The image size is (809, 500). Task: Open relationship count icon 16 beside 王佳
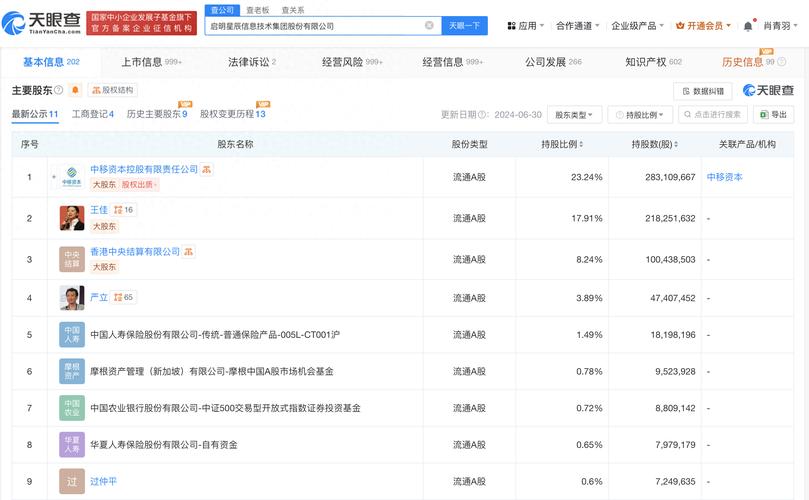tap(124, 210)
